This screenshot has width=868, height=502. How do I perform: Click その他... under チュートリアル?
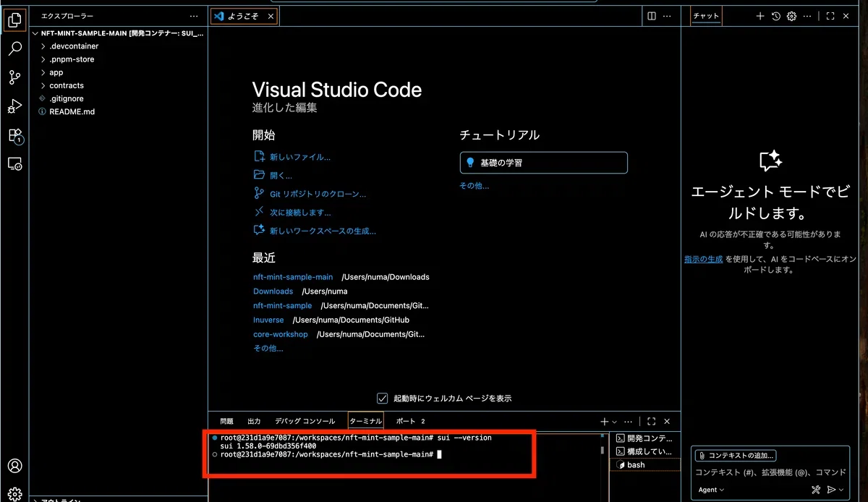474,186
